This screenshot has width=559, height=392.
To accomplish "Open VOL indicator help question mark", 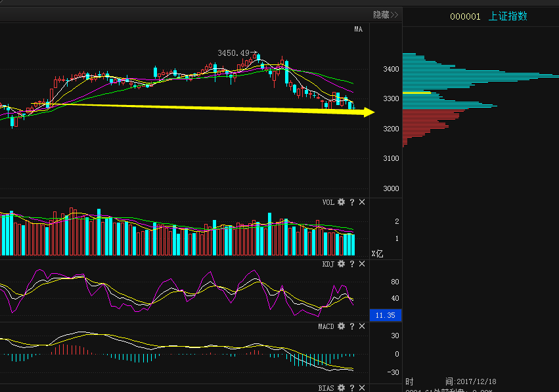I will (x=352, y=202).
